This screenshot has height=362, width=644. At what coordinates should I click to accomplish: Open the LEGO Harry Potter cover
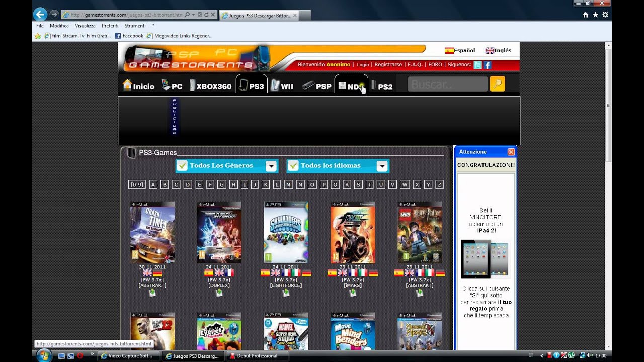pyautogui.click(x=420, y=233)
